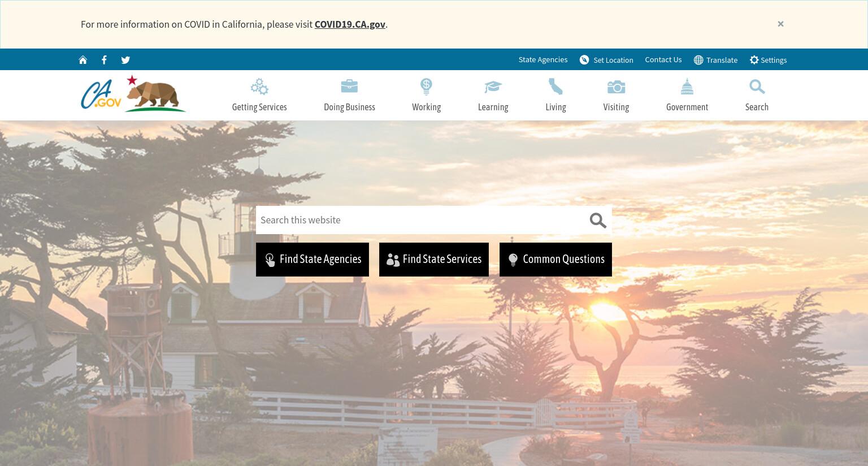Click the Set Location compass icon
868x466 pixels.
tap(584, 60)
